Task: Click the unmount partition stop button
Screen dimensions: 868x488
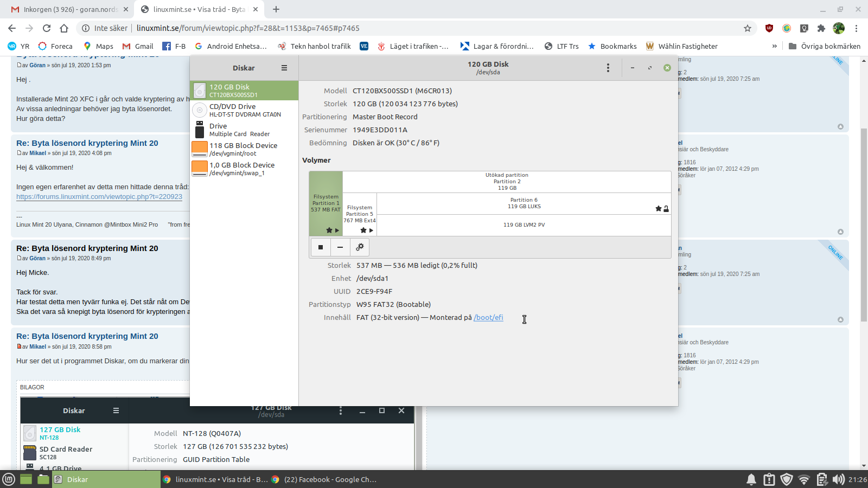Action: [x=321, y=247]
